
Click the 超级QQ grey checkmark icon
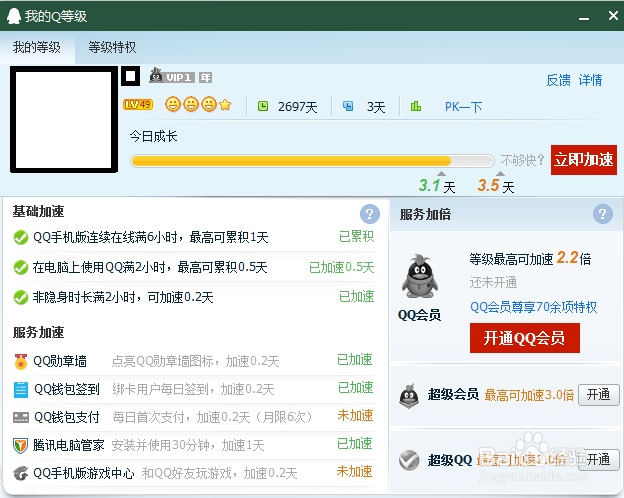coord(409,460)
